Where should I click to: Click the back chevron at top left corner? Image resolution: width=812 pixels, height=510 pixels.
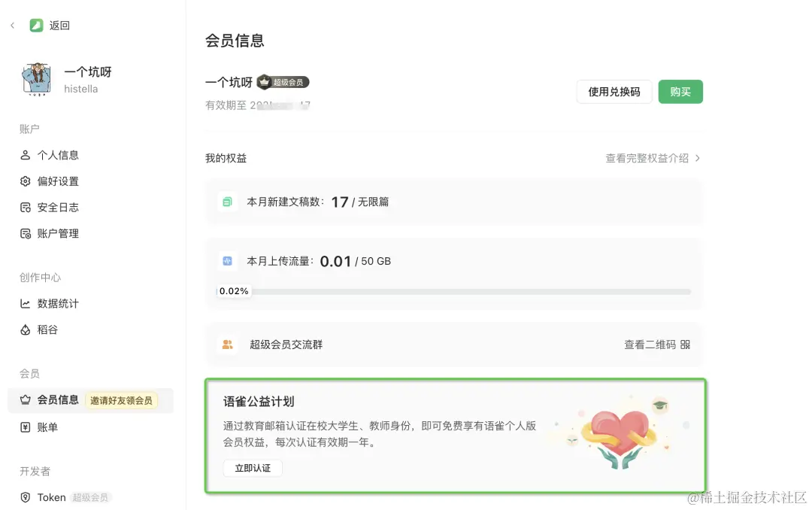11,25
